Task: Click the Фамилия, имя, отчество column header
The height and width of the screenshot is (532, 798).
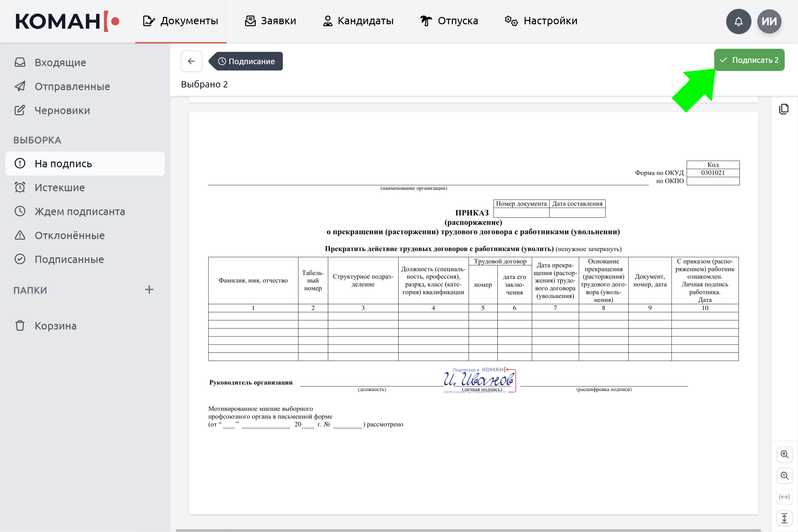Action: click(253, 281)
